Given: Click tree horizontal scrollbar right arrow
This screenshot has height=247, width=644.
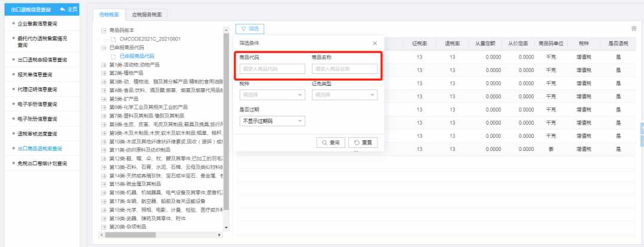Looking at the screenshot, I should [x=219, y=235].
